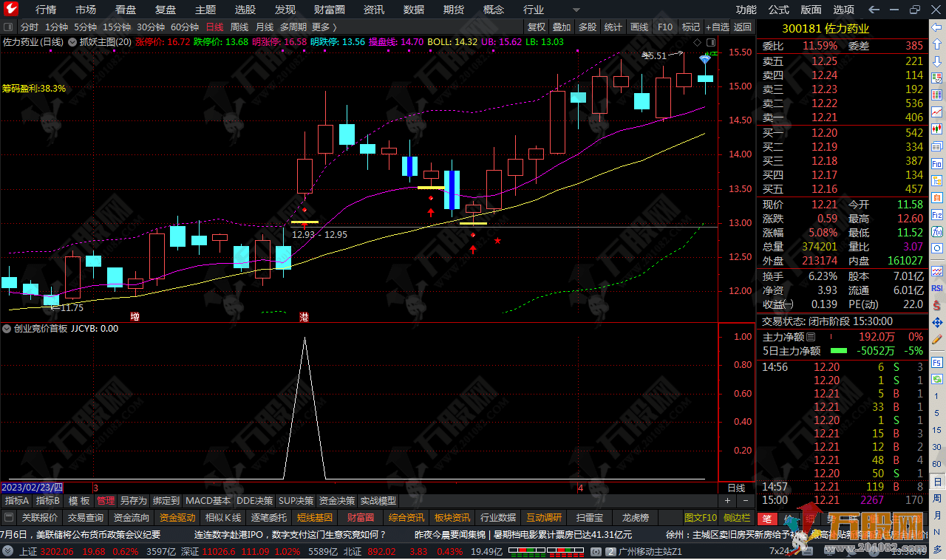Click the down arrow sidebar icon
The image size is (946, 560).
tap(936, 61)
